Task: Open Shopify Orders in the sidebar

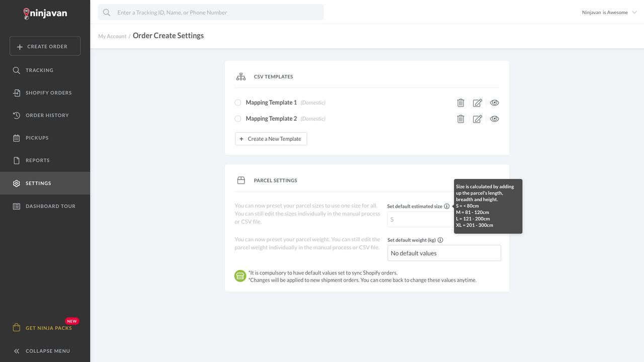Action: click(45, 93)
